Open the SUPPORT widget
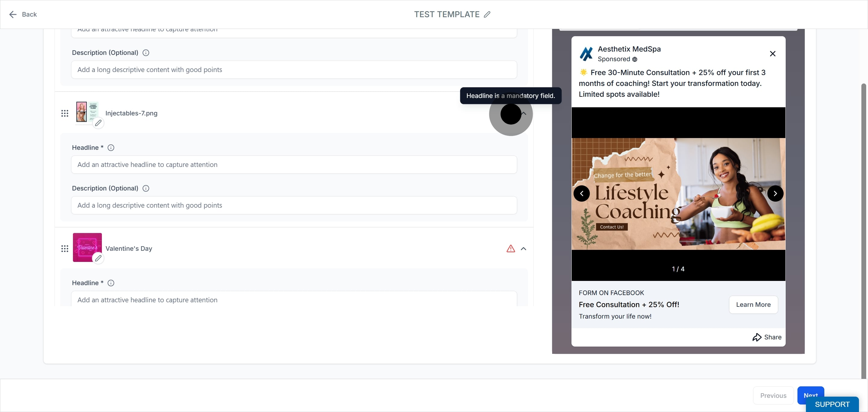The width and height of the screenshot is (868, 412). (x=832, y=404)
